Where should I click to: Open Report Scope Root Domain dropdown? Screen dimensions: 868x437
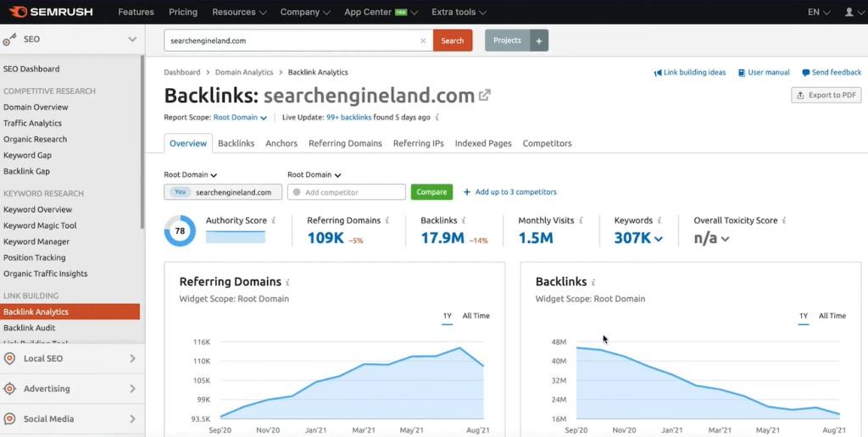point(240,117)
